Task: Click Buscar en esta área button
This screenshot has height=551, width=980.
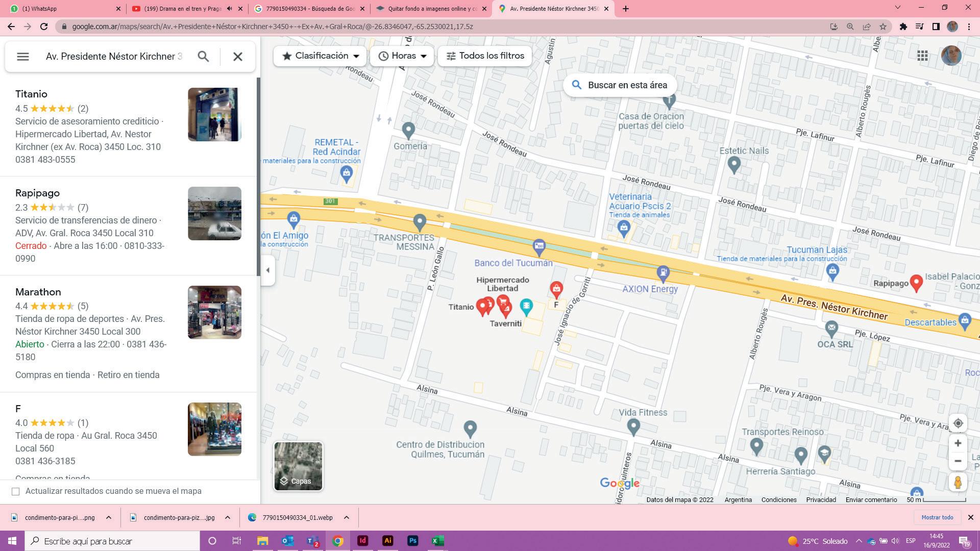Action: pos(620,85)
